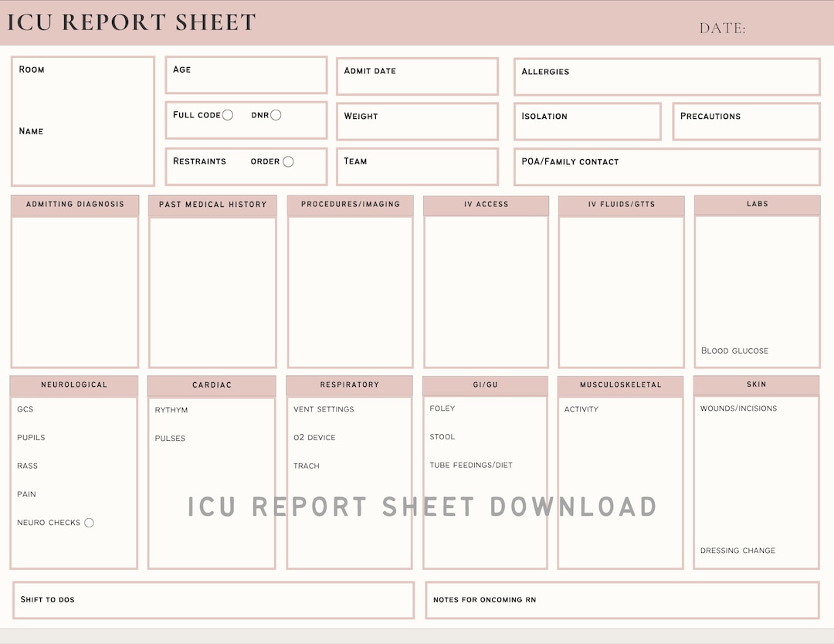This screenshot has height=644, width=834.
Task: Check the Restraints Order circle
Action: (289, 161)
